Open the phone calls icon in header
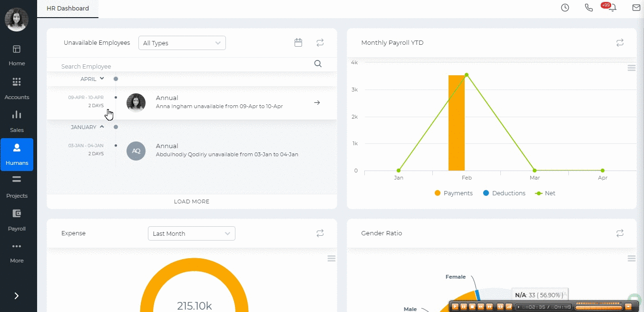 [589, 8]
